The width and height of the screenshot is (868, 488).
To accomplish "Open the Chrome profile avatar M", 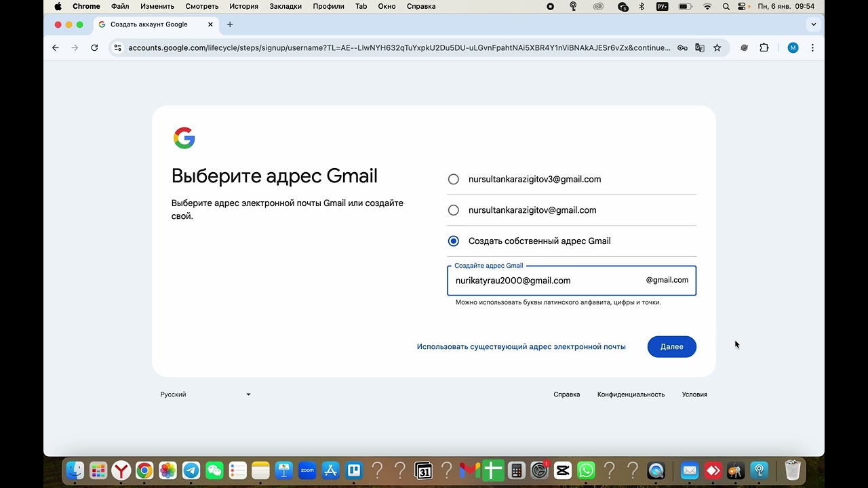I will click(793, 48).
